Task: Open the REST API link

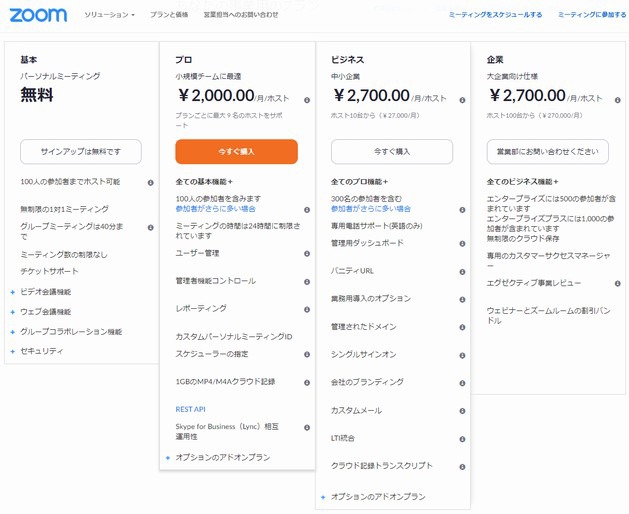Action: coord(191,409)
